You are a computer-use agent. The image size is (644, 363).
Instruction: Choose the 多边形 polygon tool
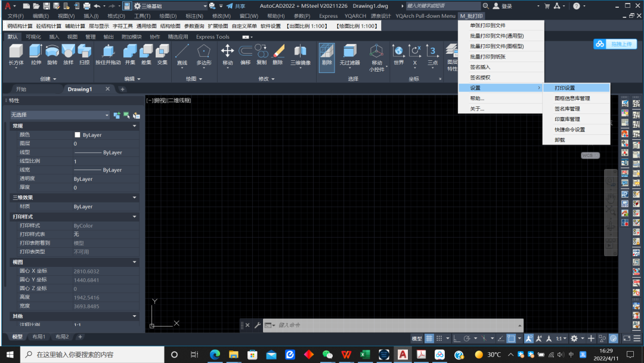pyautogui.click(x=204, y=53)
